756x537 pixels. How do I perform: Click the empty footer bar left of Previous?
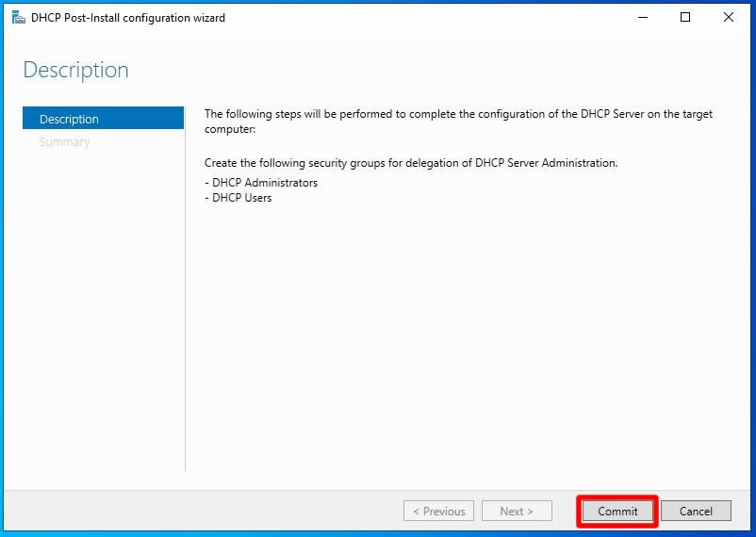click(203, 511)
